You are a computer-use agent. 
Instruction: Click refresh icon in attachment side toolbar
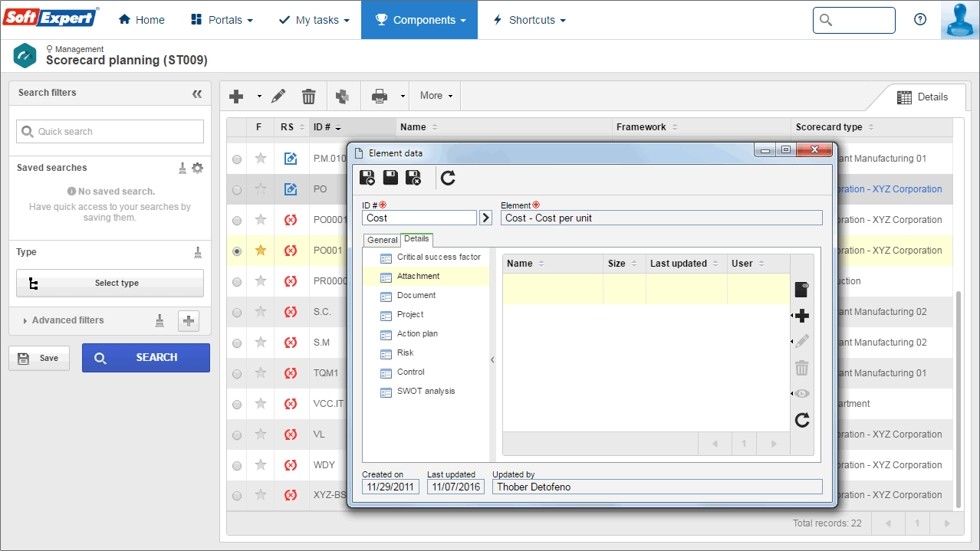pos(802,420)
